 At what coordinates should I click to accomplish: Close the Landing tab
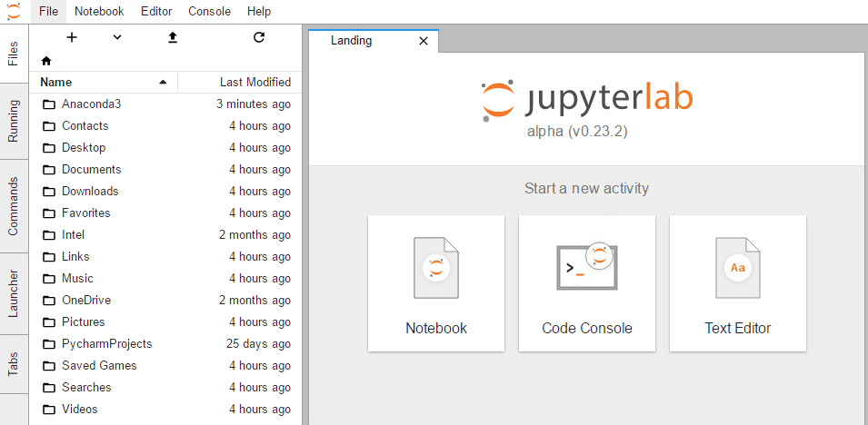coord(424,41)
